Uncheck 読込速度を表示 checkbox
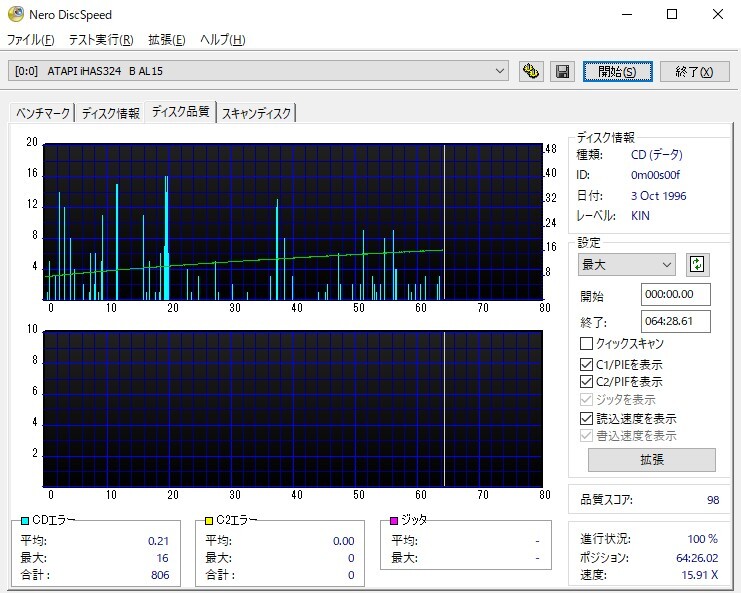 (x=586, y=418)
